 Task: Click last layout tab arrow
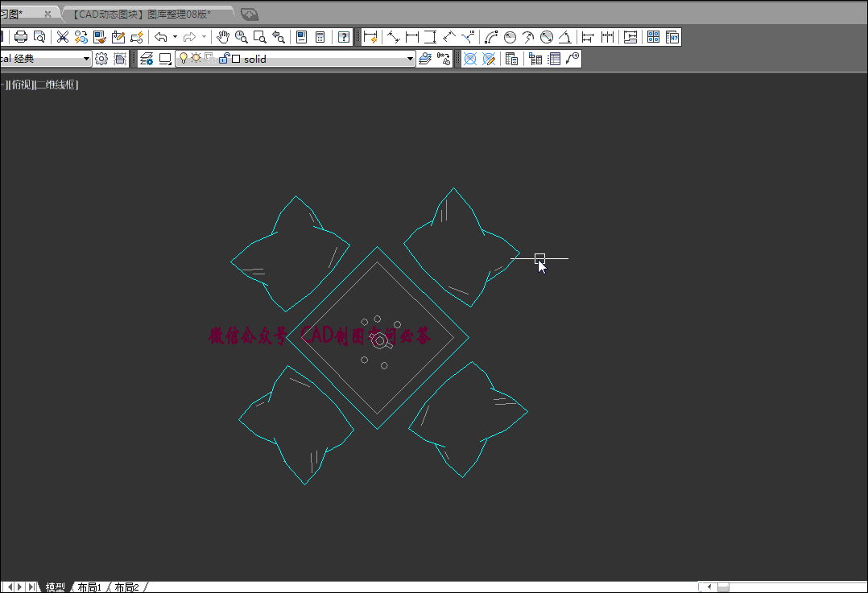[x=31, y=587]
